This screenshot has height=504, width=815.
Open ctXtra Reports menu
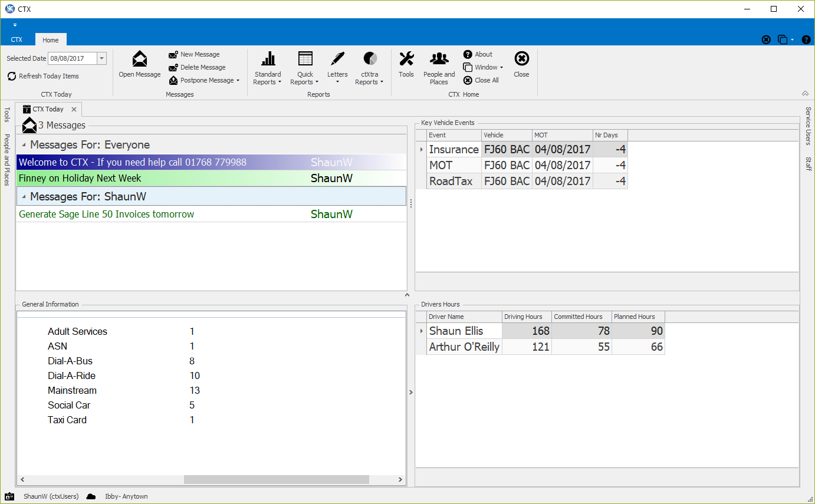tap(370, 68)
